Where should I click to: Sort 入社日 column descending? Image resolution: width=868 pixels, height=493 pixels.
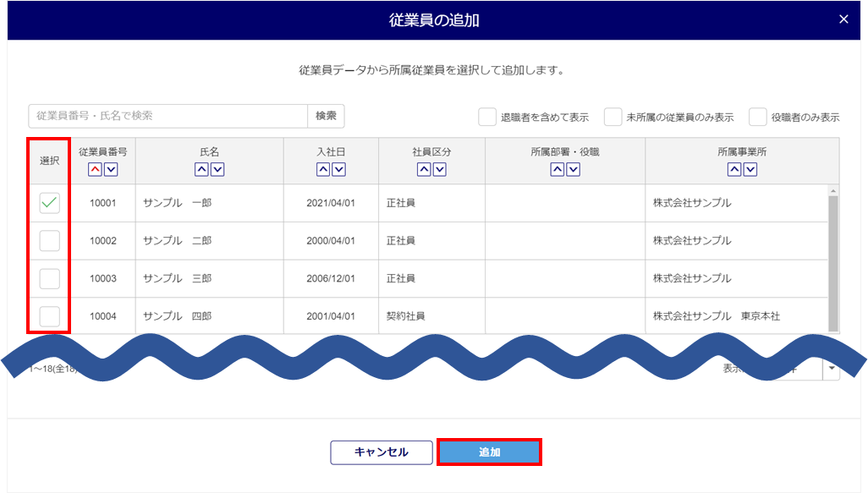point(339,170)
